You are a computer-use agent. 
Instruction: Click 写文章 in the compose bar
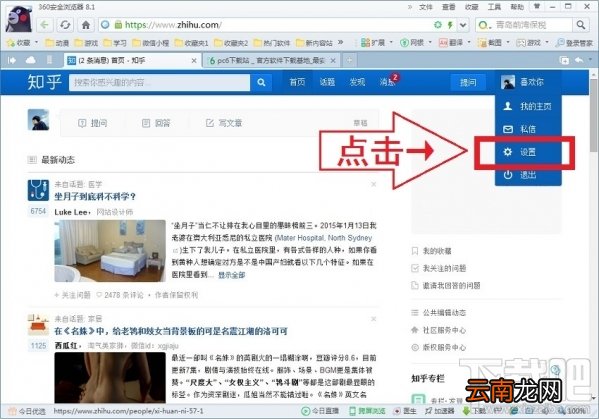pyautogui.click(x=224, y=123)
